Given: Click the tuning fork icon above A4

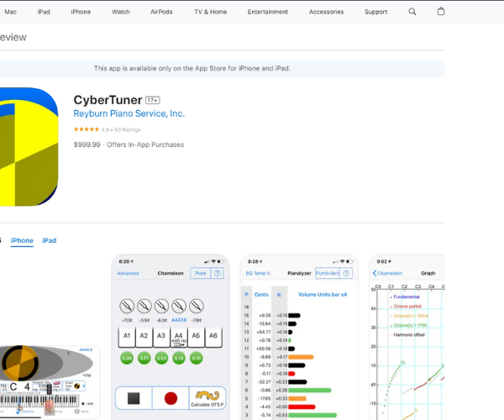Looking at the screenshot, I should click(179, 307).
